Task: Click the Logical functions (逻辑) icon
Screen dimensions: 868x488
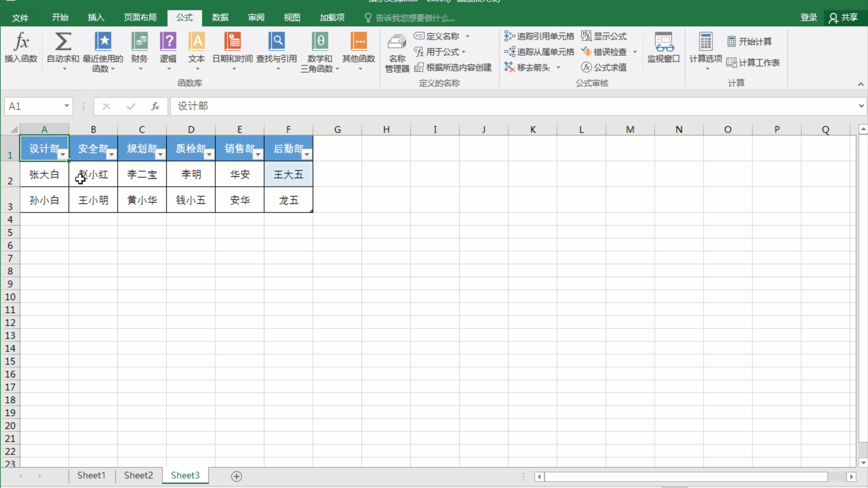Action: 168,47
